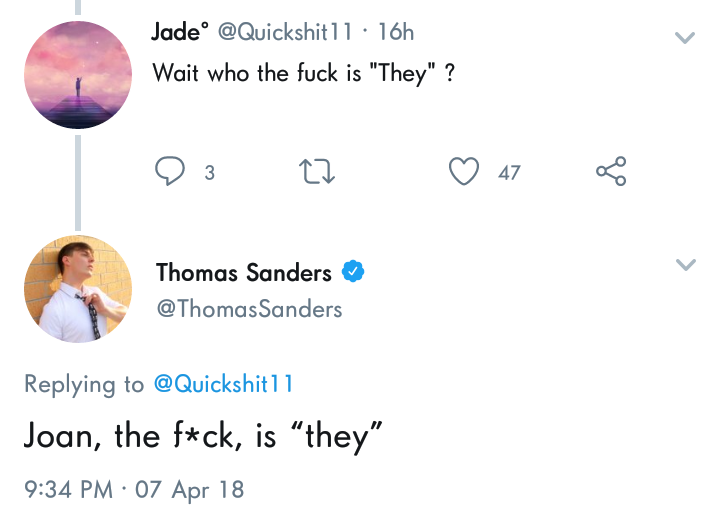The height and width of the screenshot is (521, 720).
Task: Click the 47 likes count
Action: (x=509, y=173)
